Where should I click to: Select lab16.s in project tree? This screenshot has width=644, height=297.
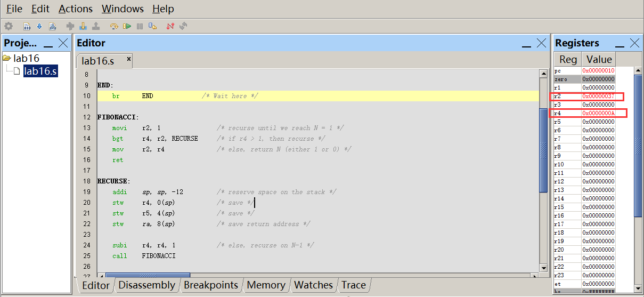40,71
